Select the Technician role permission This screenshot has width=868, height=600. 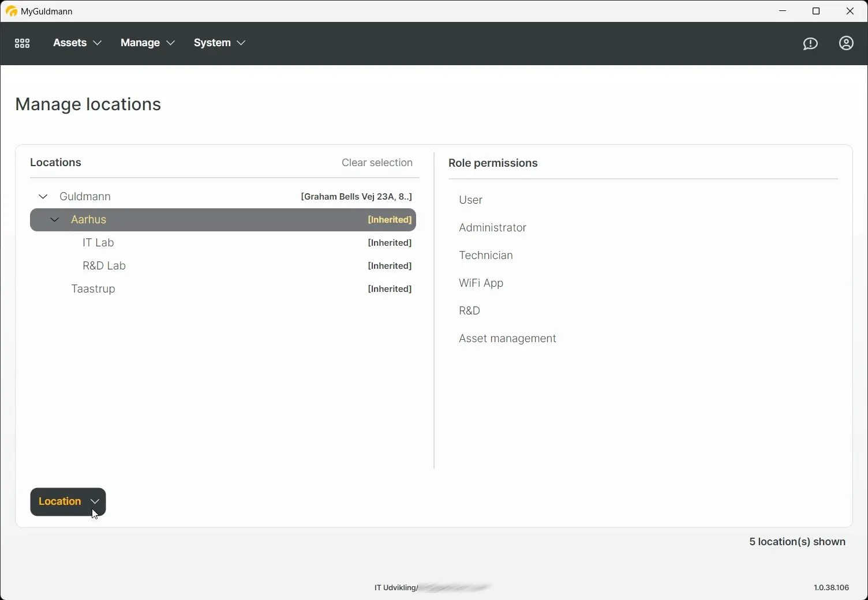tap(485, 255)
